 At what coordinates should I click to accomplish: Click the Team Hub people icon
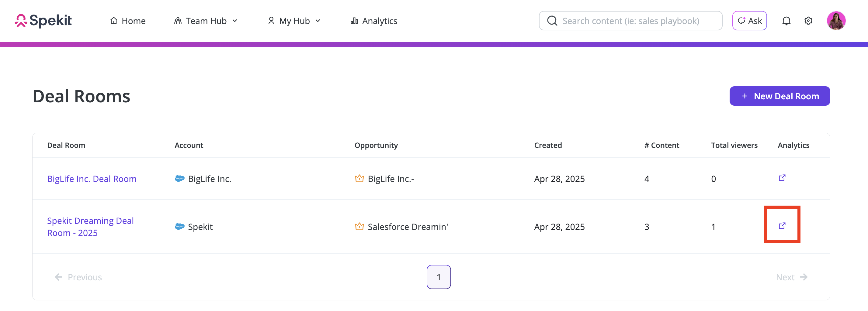click(178, 21)
